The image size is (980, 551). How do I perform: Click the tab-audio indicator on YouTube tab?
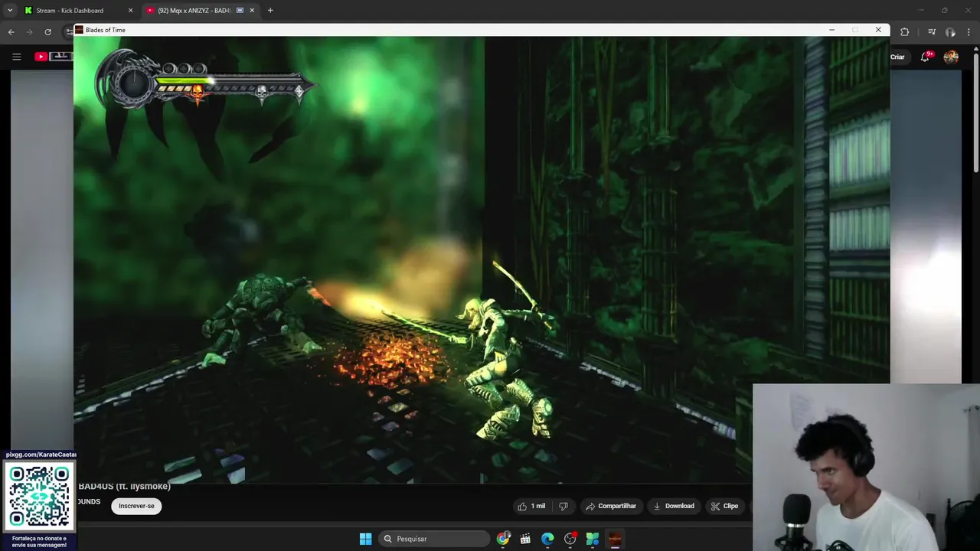[240, 11]
